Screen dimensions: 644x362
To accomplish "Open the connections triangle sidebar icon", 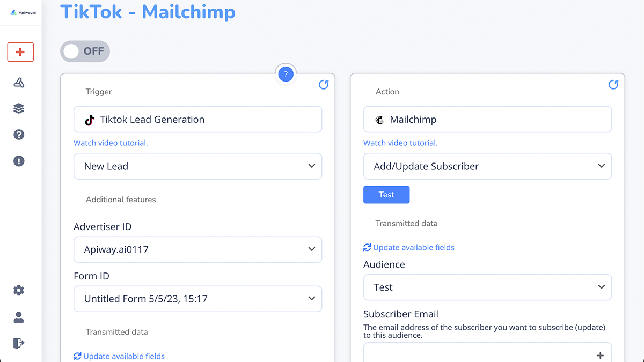I will click(19, 82).
